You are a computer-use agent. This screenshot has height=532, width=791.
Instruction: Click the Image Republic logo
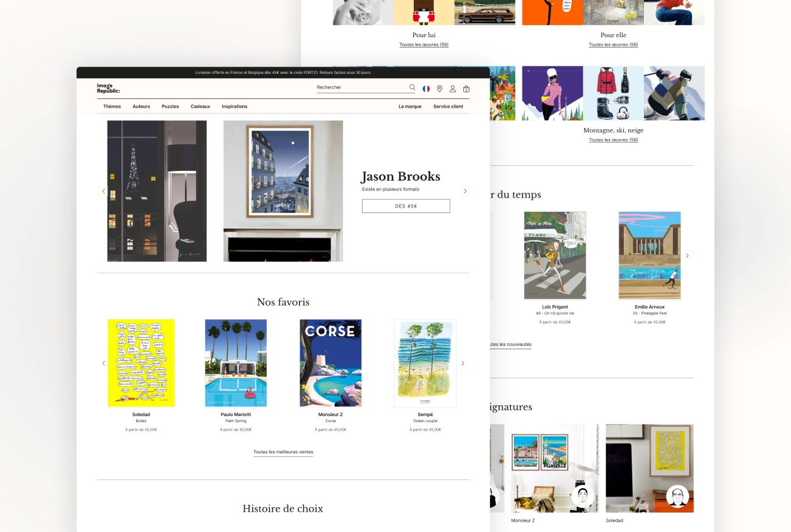108,88
